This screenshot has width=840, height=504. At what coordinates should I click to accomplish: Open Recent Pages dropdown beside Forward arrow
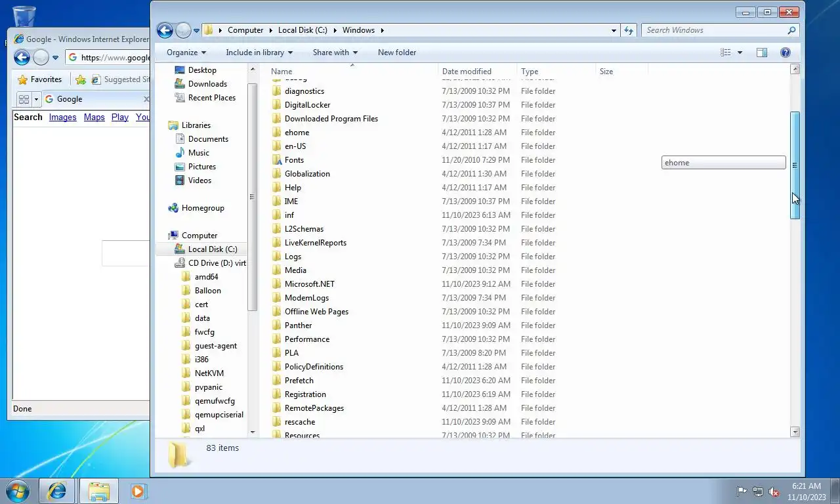[x=196, y=30]
